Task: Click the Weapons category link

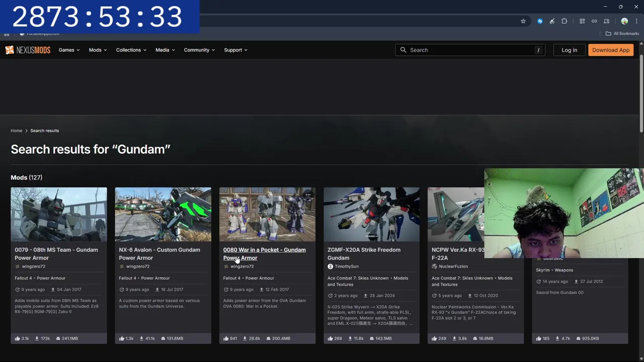Action: (564, 270)
